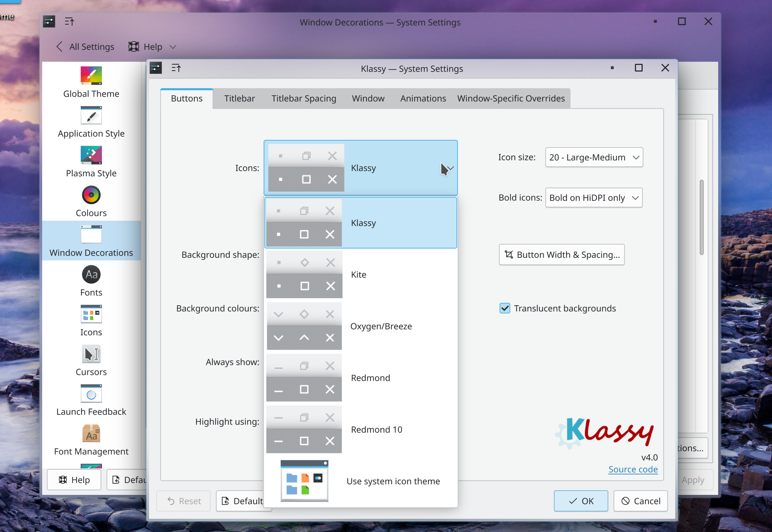Maximize the Klassy settings window

point(639,68)
